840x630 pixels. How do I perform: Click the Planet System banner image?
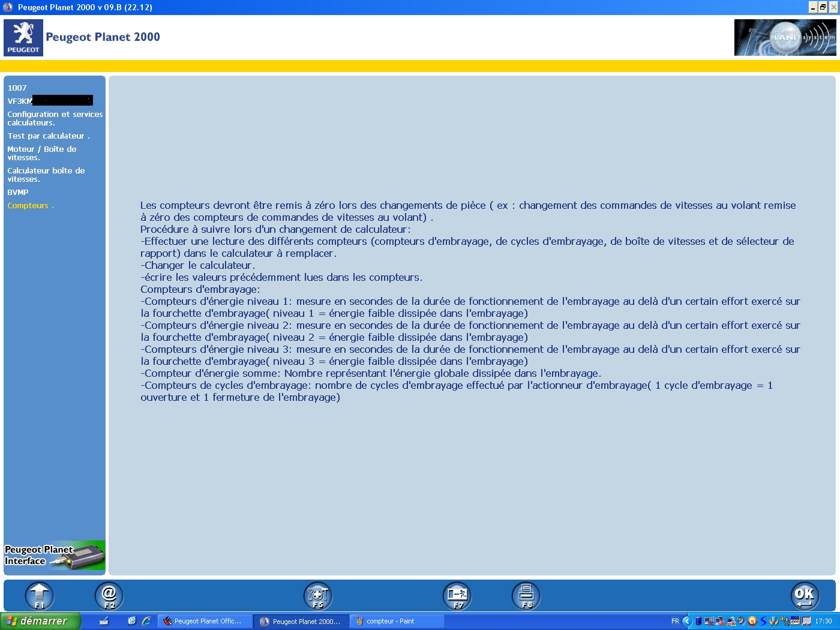(x=785, y=38)
